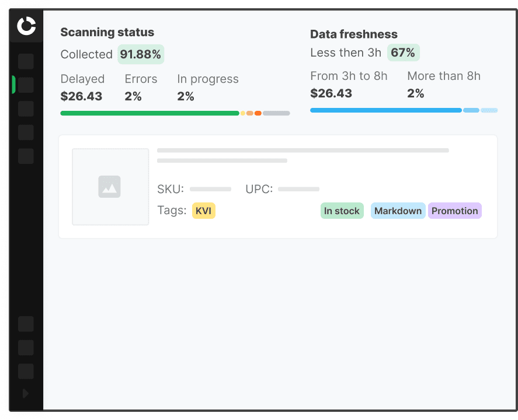
Task: Click the blue Data freshness progress bar
Action: 385,110
